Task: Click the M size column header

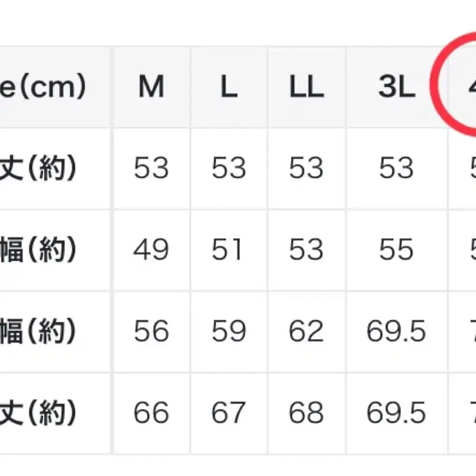Action: click(151, 88)
